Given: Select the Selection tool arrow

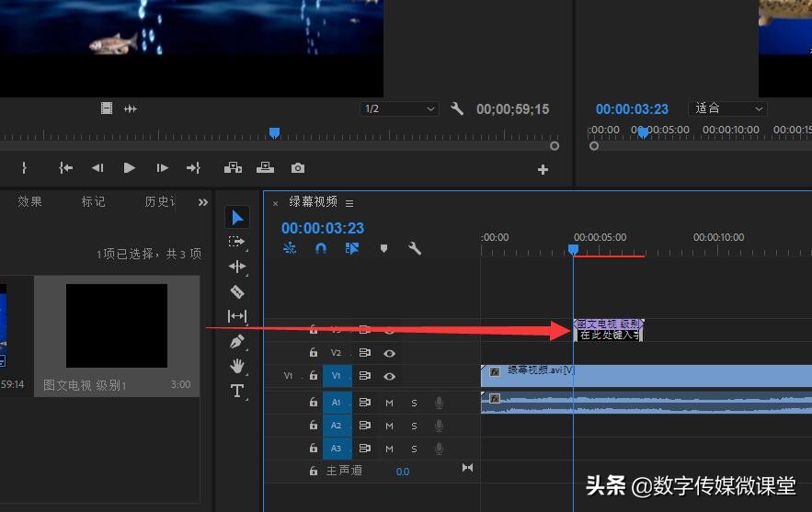Looking at the screenshot, I should [237, 218].
